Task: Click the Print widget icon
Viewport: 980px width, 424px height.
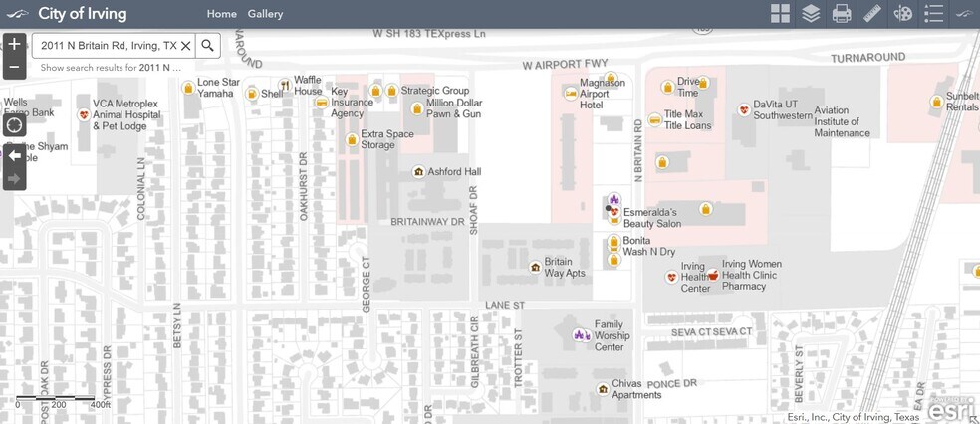Action: tap(842, 14)
